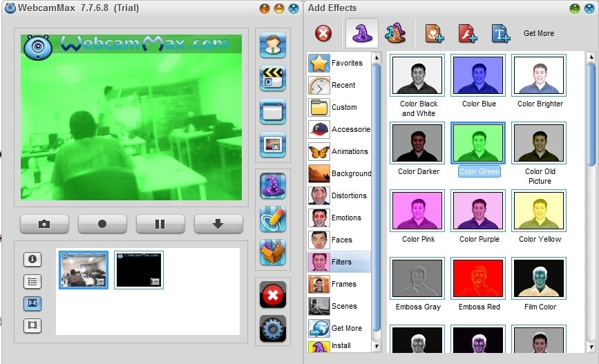Viewport: 599px width, 364px height.
Task: Pause the video with the pause button
Action: point(160,224)
